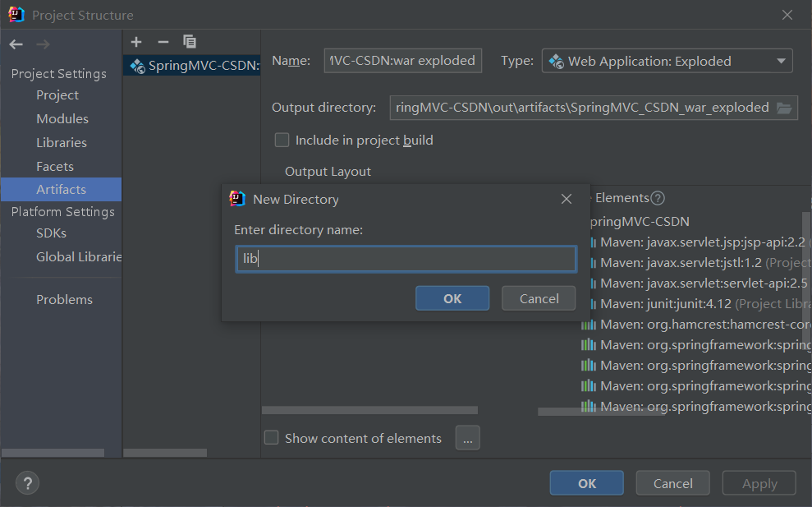Select SpringMVC-CSDN node in Available Elements

point(640,222)
